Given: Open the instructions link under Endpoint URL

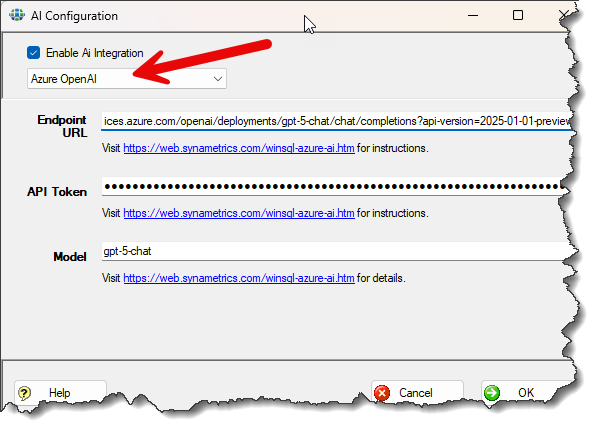Looking at the screenshot, I should 239,148.
